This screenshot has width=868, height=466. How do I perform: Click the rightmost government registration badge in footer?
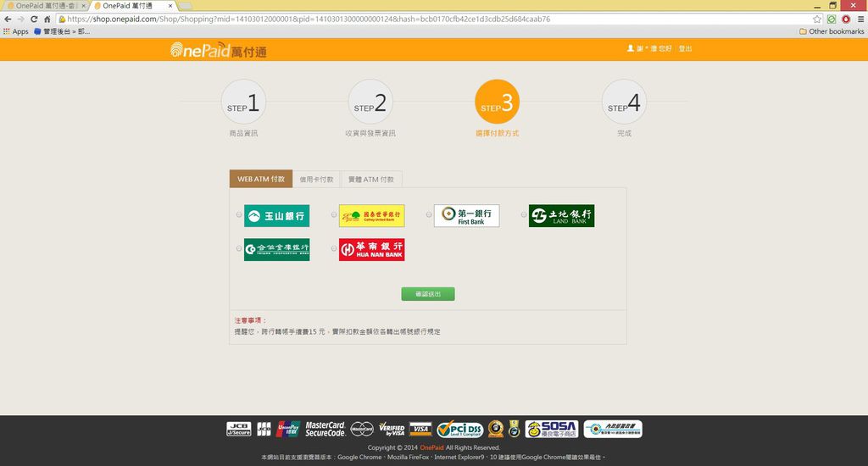click(x=613, y=429)
